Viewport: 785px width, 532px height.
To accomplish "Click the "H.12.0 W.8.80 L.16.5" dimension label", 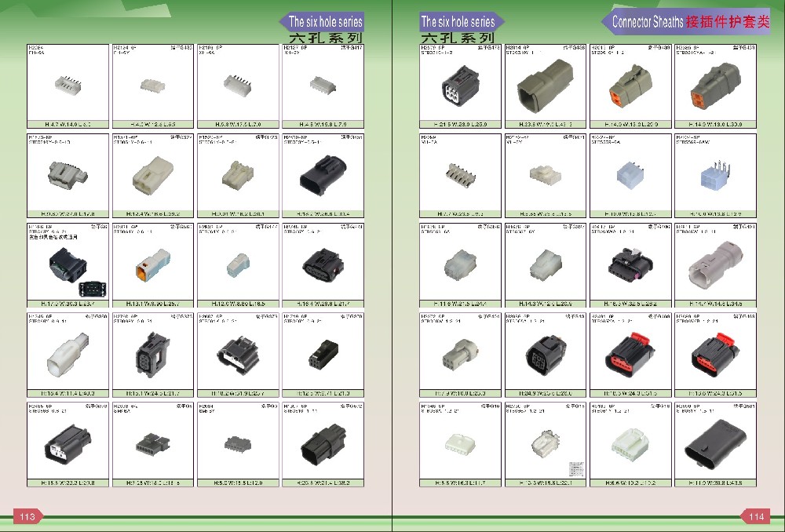I will 238,304.
